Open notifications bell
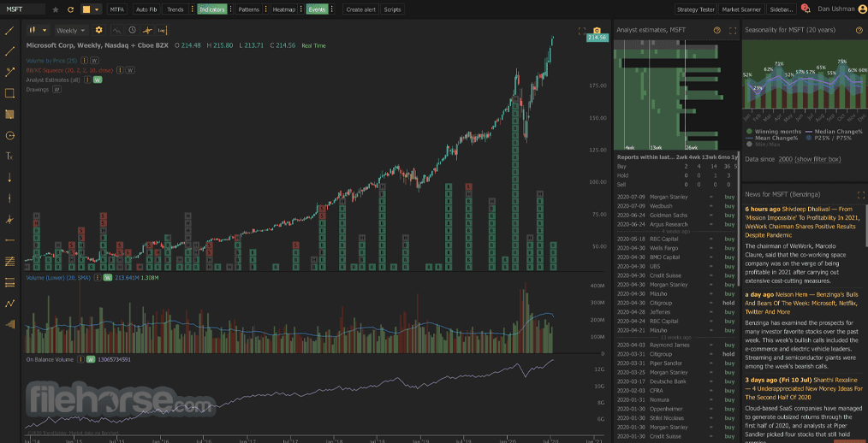Viewport: 868px width, 443px height. (x=806, y=9)
